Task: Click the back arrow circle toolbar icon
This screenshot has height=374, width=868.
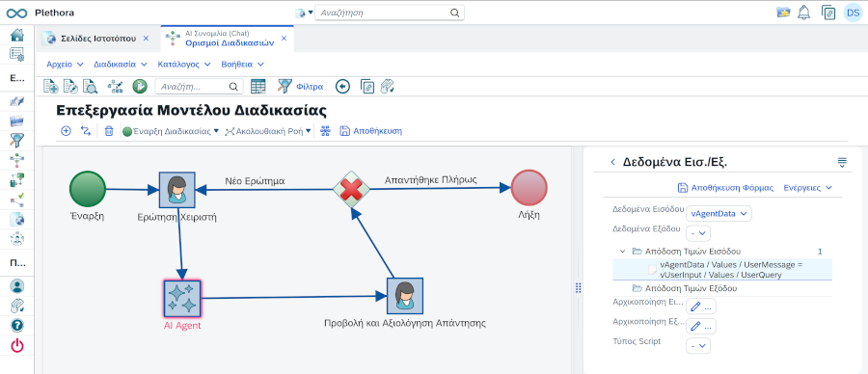Action: tap(343, 86)
